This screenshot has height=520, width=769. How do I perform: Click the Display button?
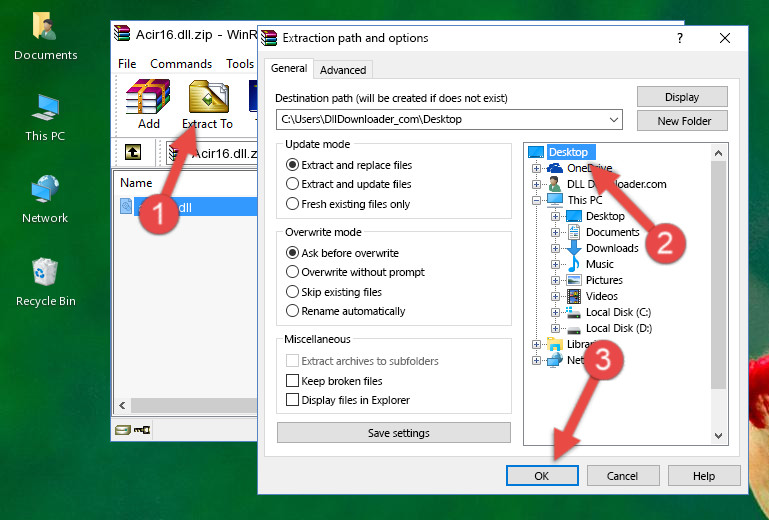(x=682, y=97)
